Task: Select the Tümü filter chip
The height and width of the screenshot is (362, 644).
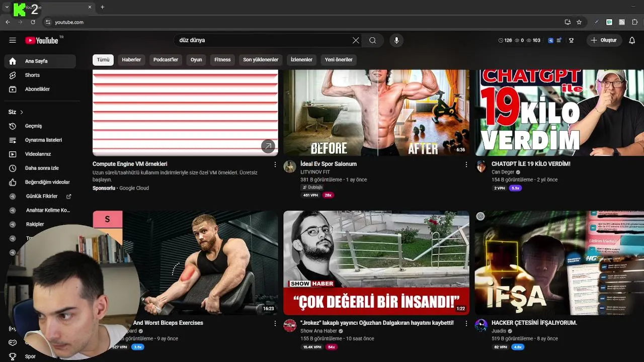Action: pyautogui.click(x=103, y=60)
